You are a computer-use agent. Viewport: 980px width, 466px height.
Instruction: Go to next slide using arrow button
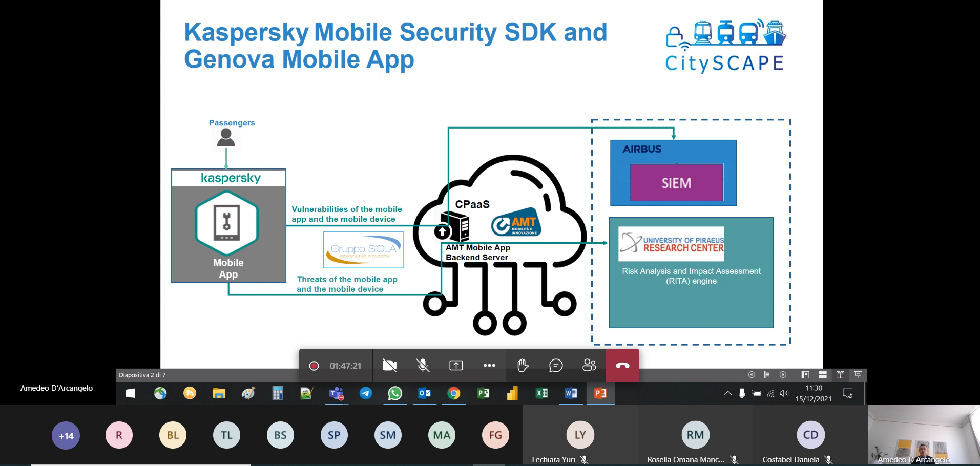point(783,375)
